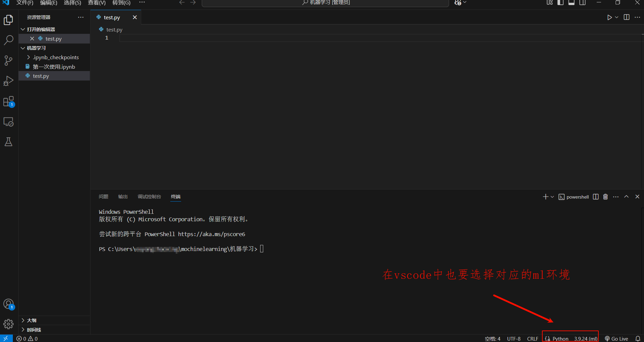Click the remote window indicator in status bar
Image resolution: width=644 pixels, height=342 pixels.
point(6,339)
